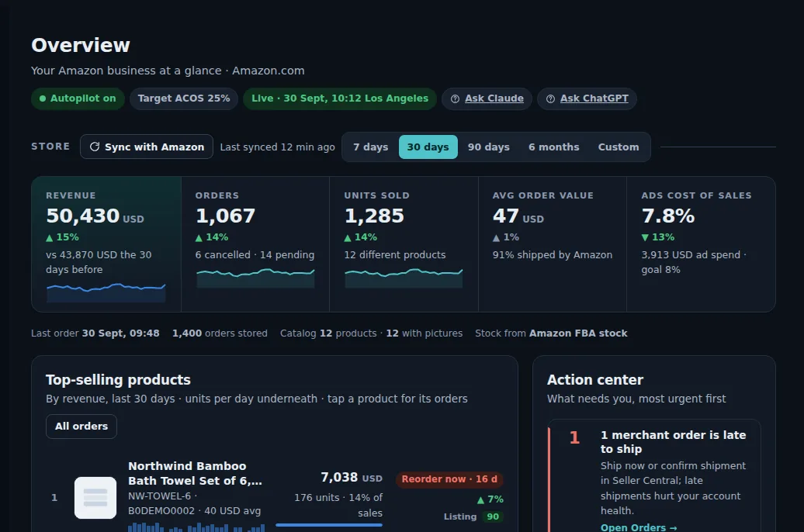Click the revenue up-arrow 15% indicator
The width and height of the screenshot is (804, 532).
63,237
